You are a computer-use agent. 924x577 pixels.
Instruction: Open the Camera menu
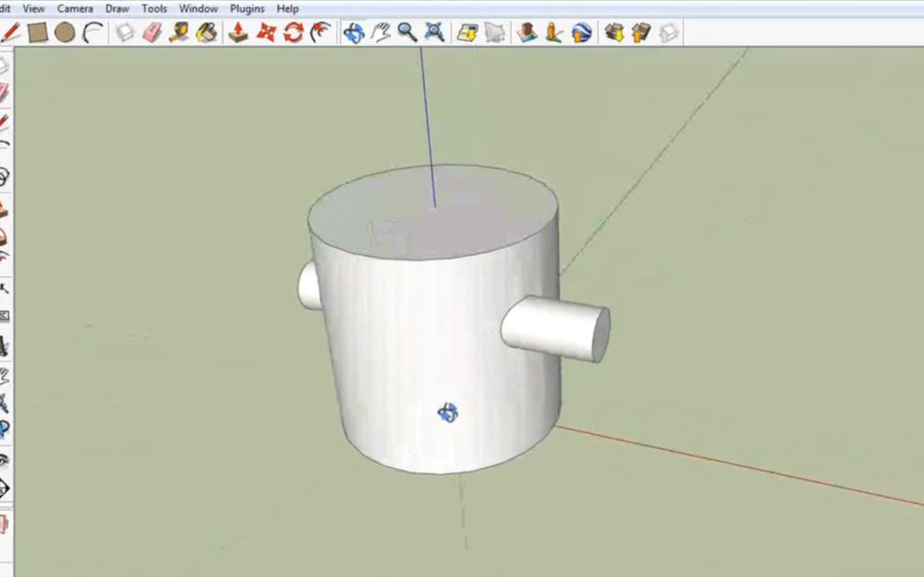[x=75, y=7]
